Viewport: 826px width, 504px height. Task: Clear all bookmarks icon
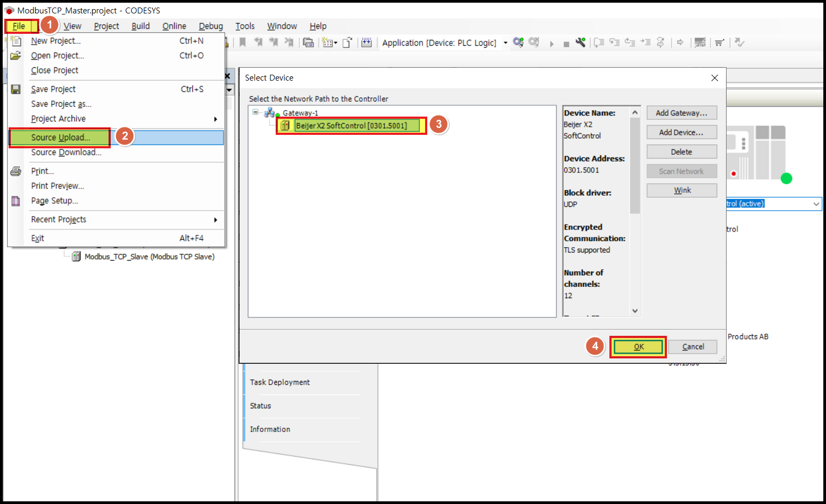[x=289, y=42]
